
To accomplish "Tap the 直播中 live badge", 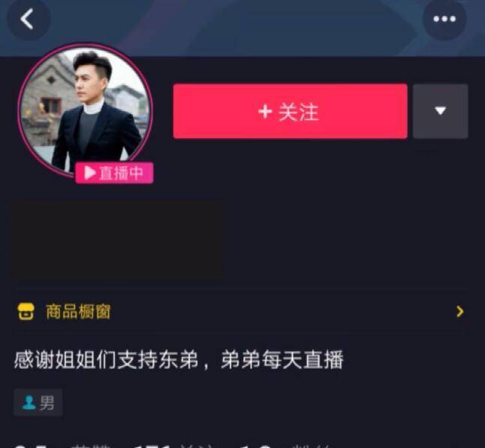I will point(114,173).
